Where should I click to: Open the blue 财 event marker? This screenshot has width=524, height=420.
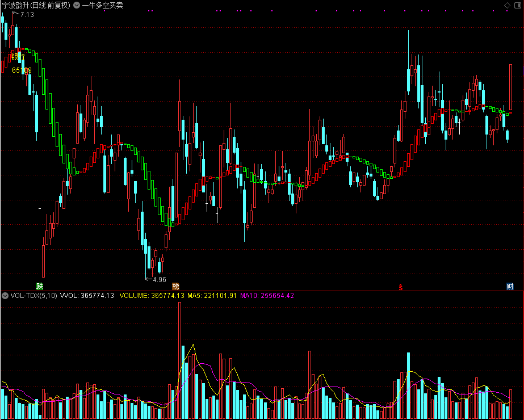click(x=510, y=287)
